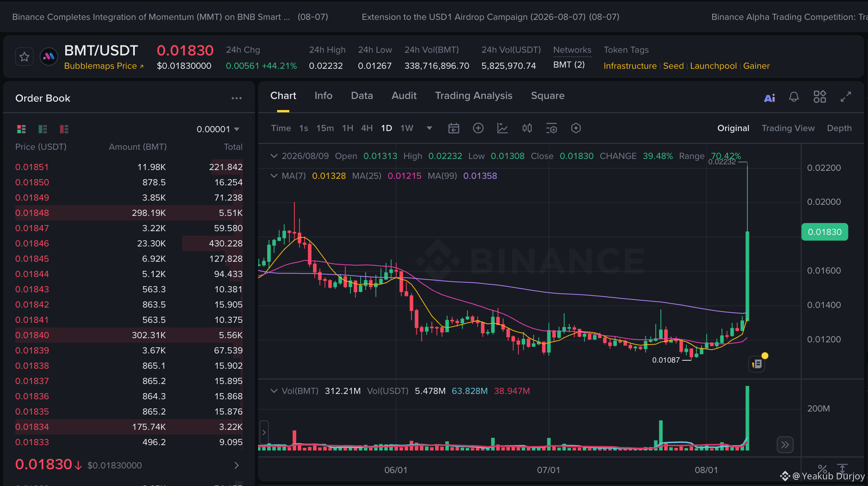Image resolution: width=868 pixels, height=486 pixels.
Task: Select the 1s interval
Action: tap(303, 128)
